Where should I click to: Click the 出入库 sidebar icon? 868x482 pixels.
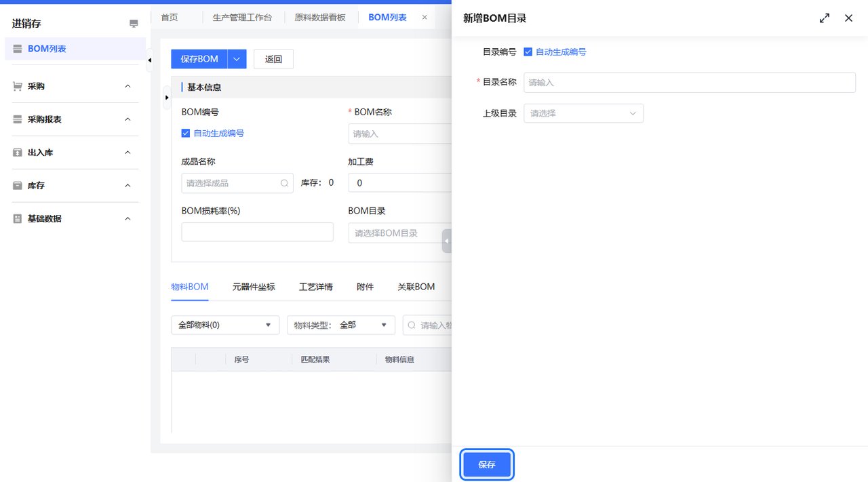pos(18,153)
